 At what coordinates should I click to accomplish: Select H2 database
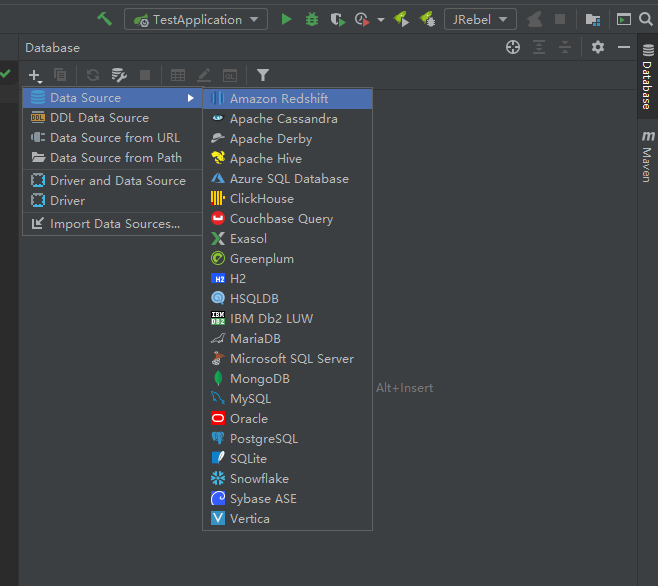[x=287, y=279]
